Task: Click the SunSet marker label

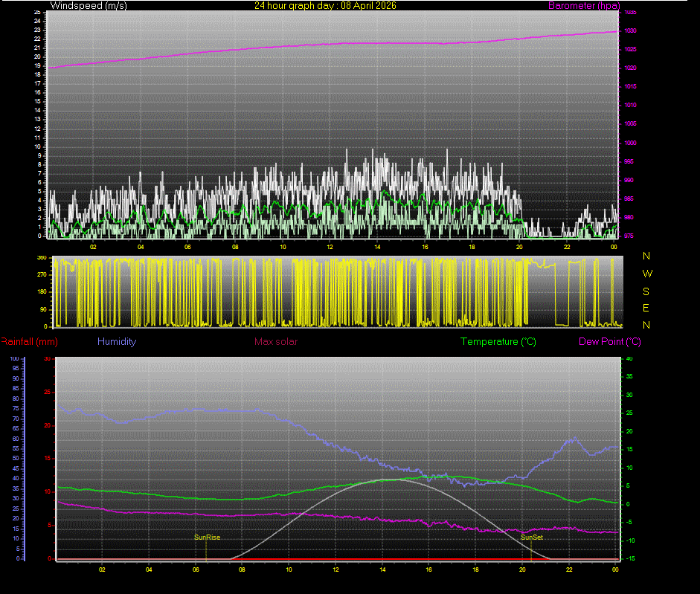Action: [x=530, y=536]
